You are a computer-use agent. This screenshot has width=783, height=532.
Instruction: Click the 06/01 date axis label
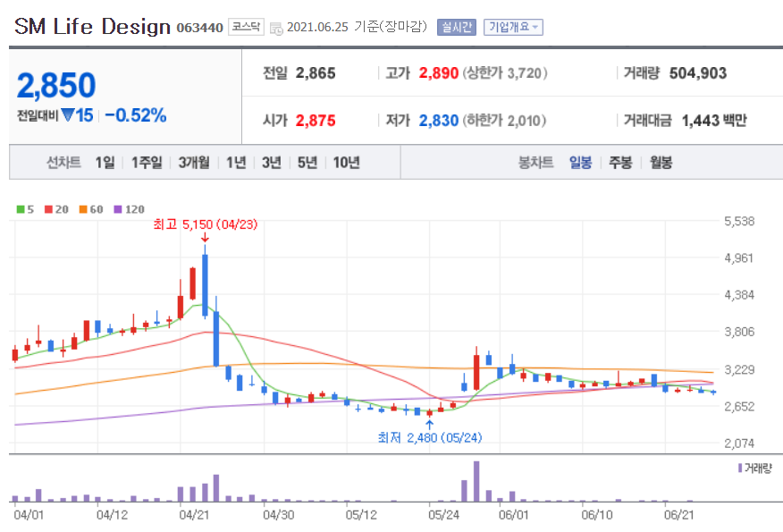tap(513, 514)
